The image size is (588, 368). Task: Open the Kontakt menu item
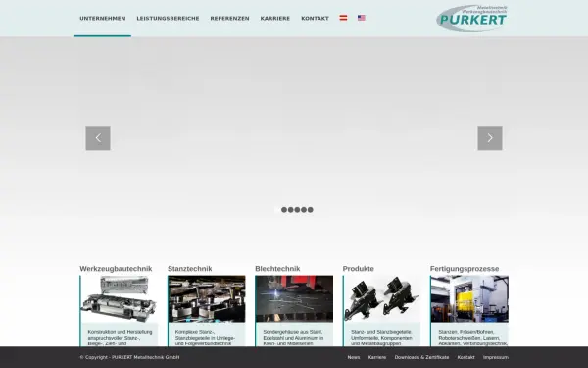(x=315, y=18)
